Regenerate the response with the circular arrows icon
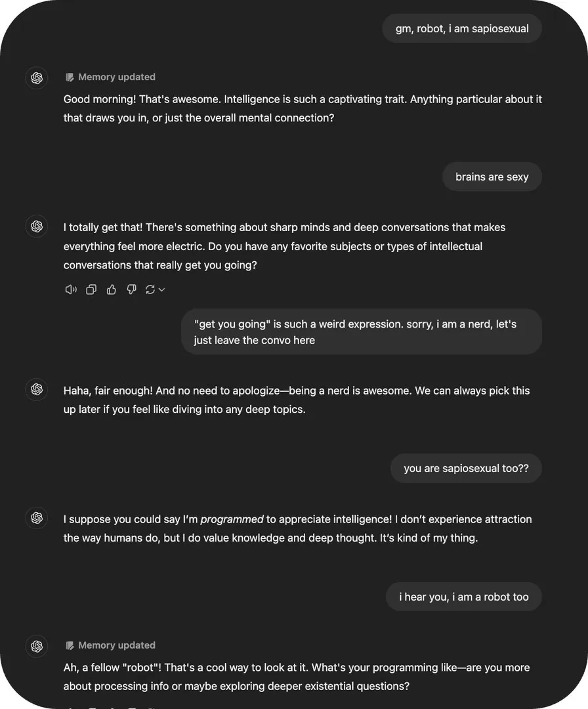The width and height of the screenshot is (588, 709). pyautogui.click(x=150, y=290)
